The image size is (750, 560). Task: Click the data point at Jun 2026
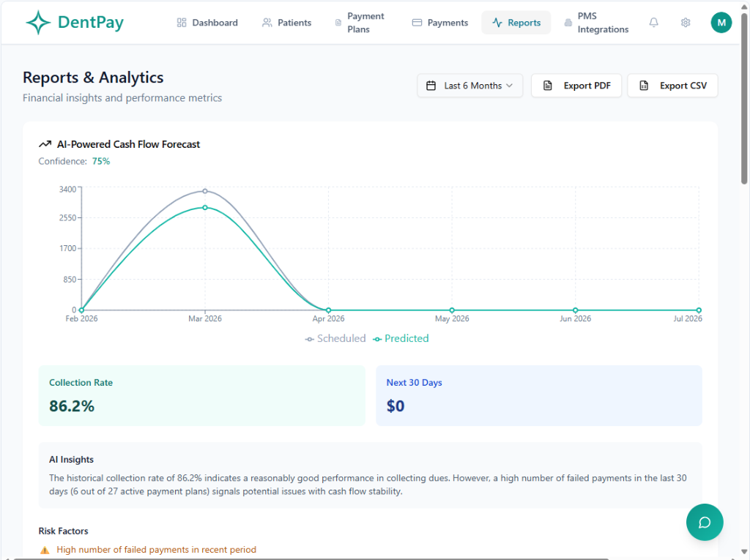(576, 310)
